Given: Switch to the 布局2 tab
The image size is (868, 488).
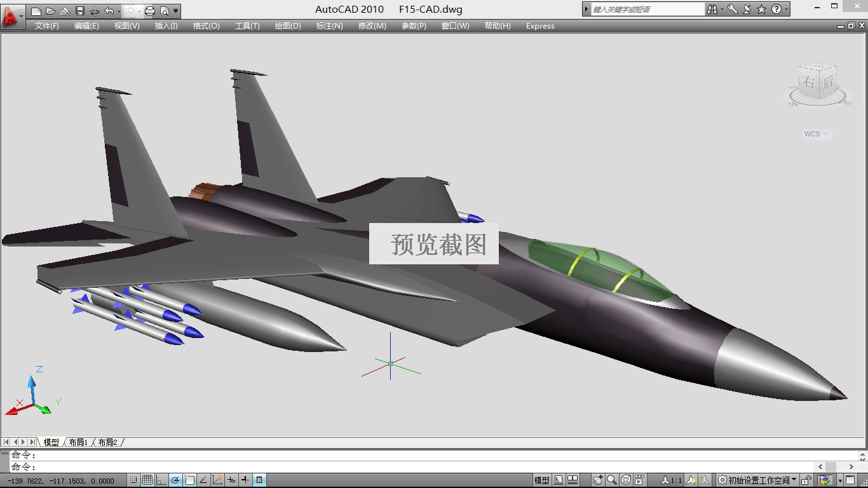Looking at the screenshot, I should coord(107,442).
